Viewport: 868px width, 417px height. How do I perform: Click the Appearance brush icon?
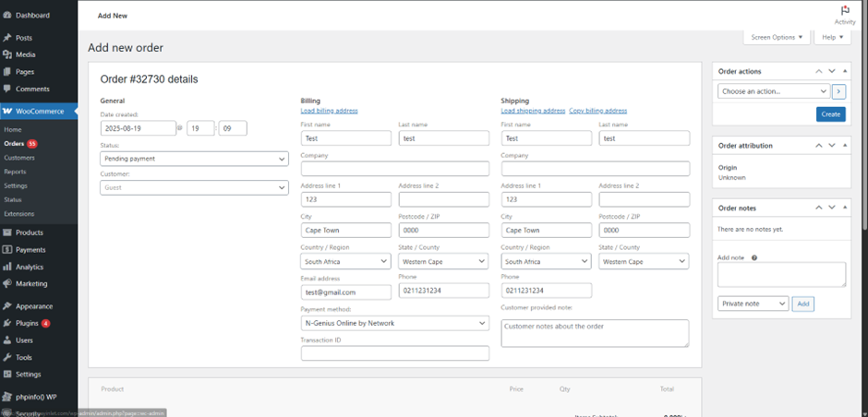(7, 306)
